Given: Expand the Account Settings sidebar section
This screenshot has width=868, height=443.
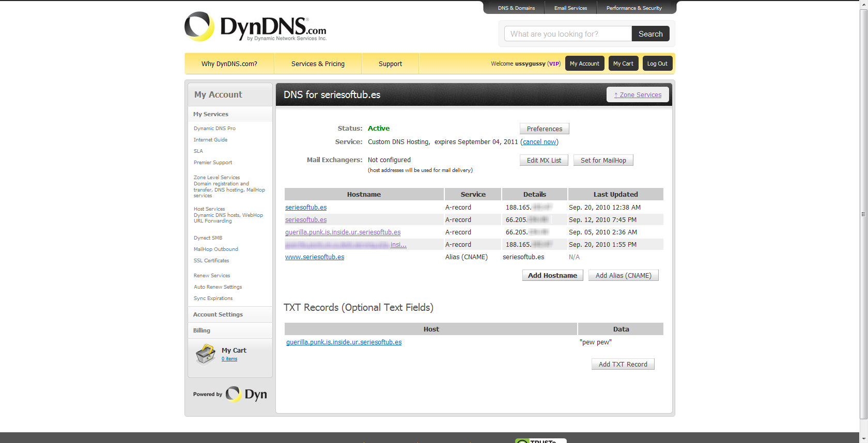Looking at the screenshot, I should pyautogui.click(x=230, y=314).
